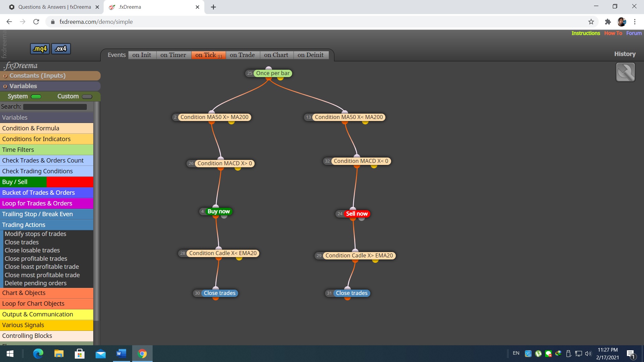Switch to the on Trade event tab
The height and width of the screenshot is (362, 644).
click(242, 55)
